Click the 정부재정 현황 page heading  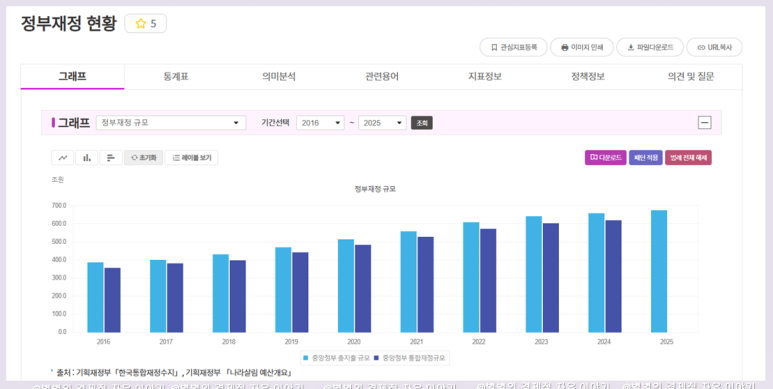(69, 24)
